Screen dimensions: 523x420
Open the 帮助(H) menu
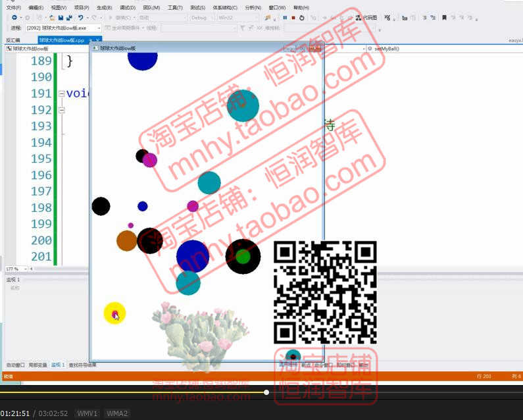tap(301, 7)
